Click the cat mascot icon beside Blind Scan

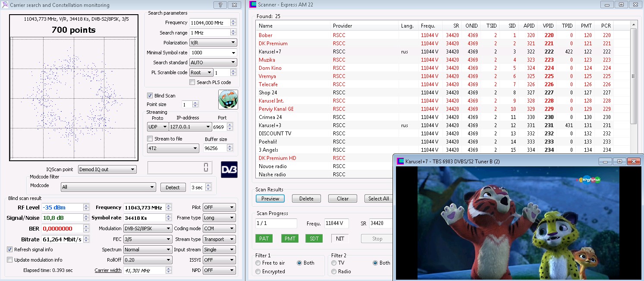[228, 100]
